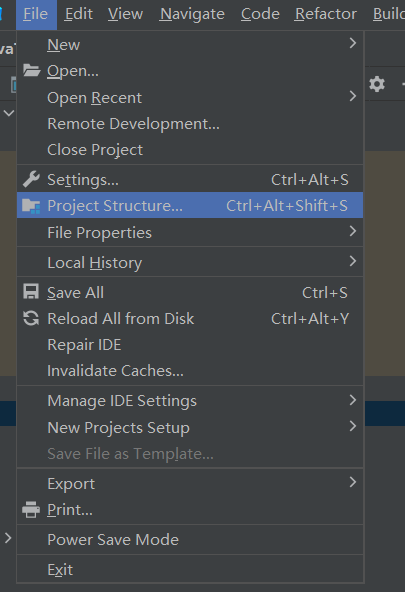The width and height of the screenshot is (405, 592).
Task: Click the folder icon next to Open
Action: pos(31,71)
